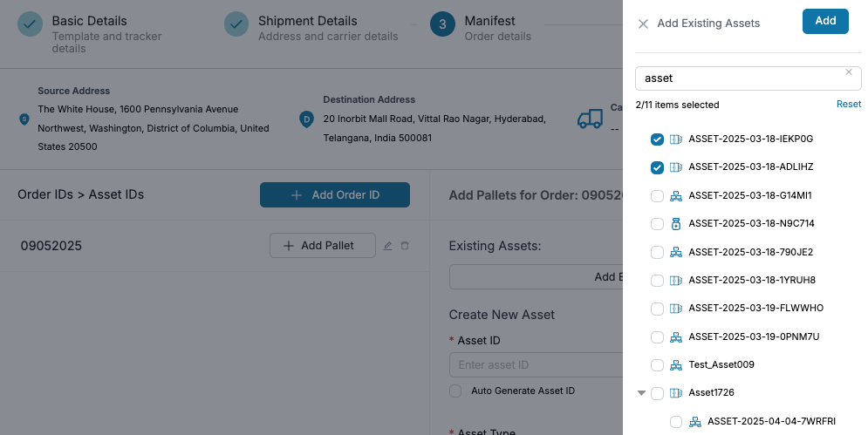
Task: Enable Auto Generate Asset ID checkbox
Action: tap(455, 391)
